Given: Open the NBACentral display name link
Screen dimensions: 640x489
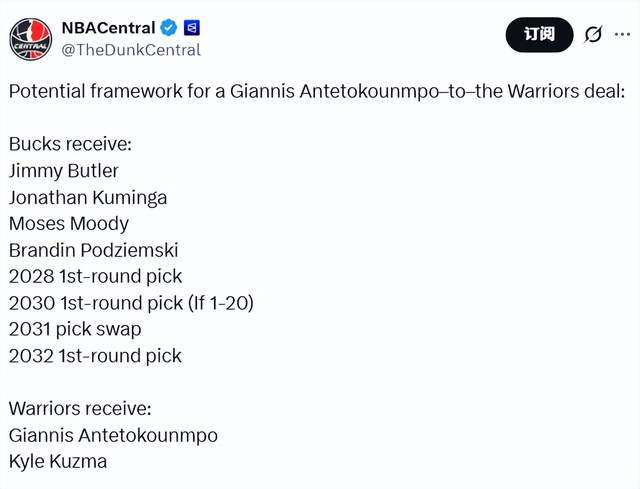Looking at the screenshot, I should [108, 27].
